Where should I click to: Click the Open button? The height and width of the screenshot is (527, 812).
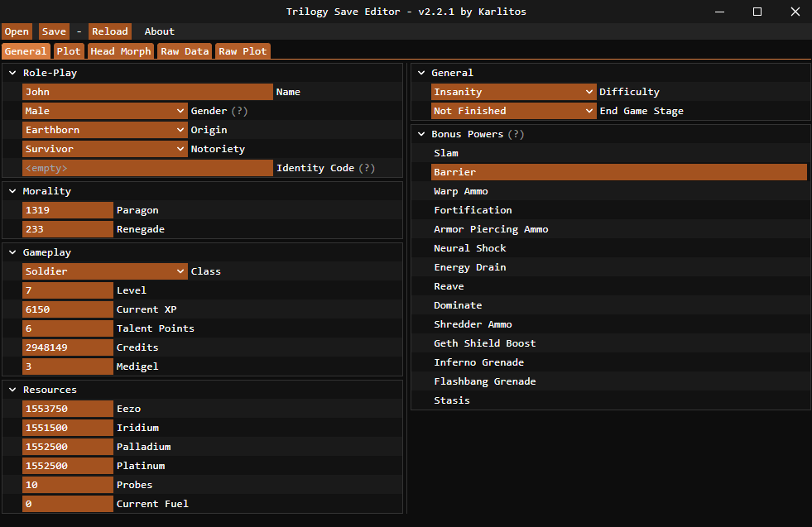pos(17,31)
